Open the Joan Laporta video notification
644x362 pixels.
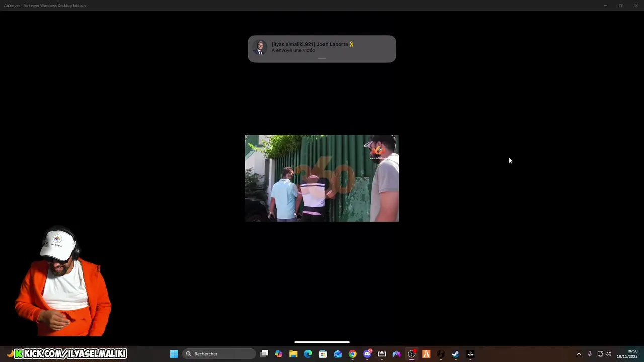click(322, 49)
